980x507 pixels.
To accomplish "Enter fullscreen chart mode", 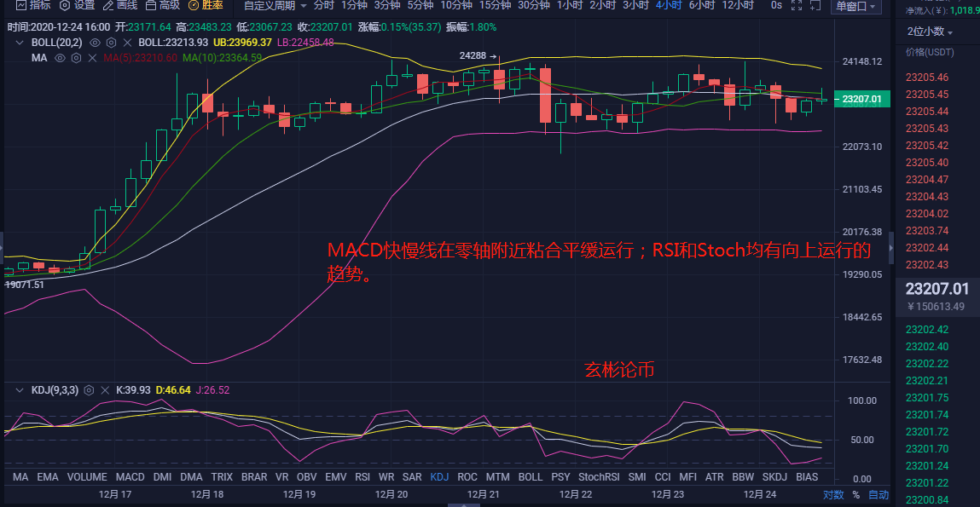I will click(x=795, y=6).
